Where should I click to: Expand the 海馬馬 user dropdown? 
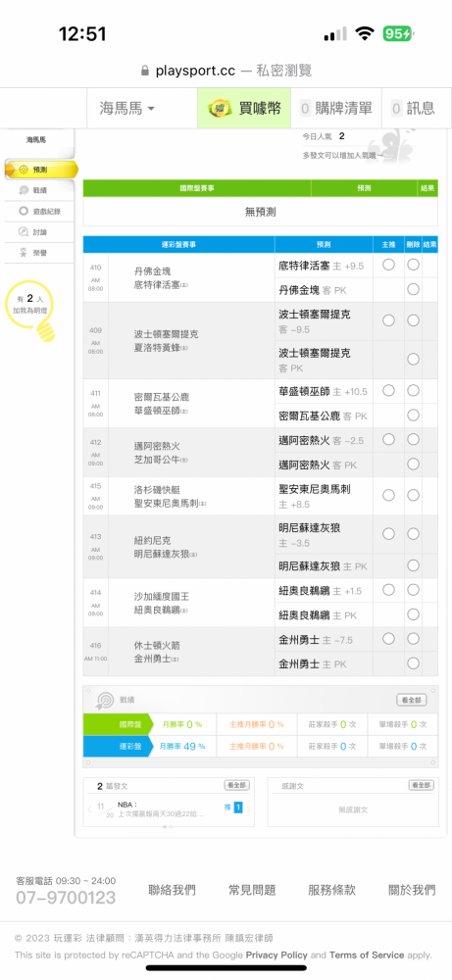(x=127, y=108)
